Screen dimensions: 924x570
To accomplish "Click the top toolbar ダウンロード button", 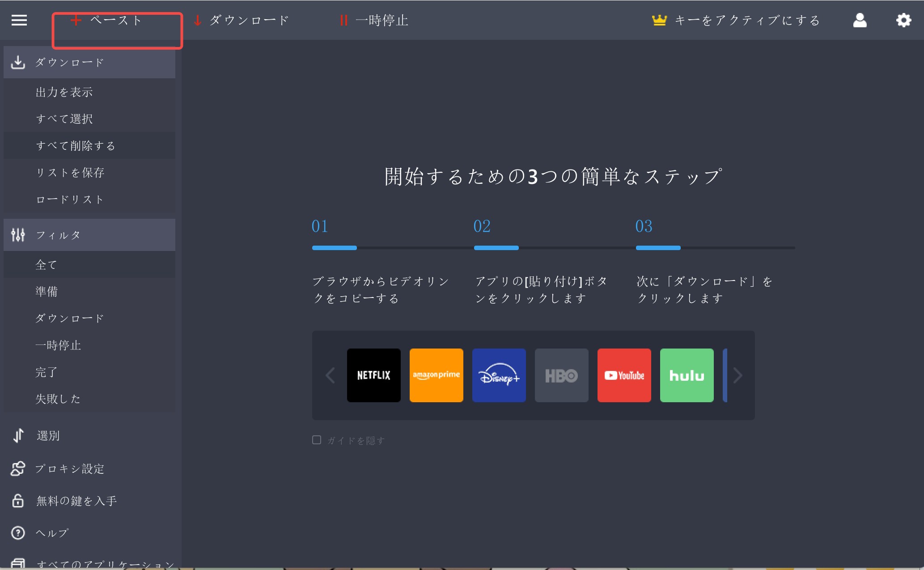I will click(241, 20).
